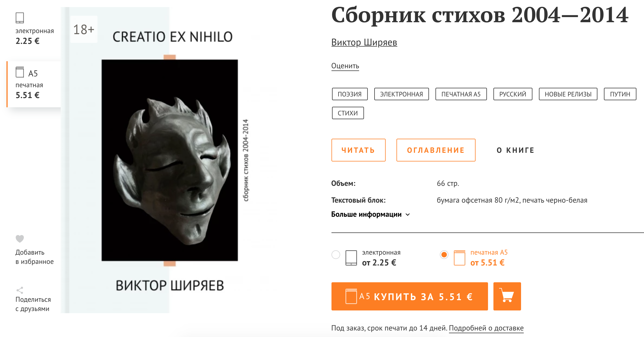Image resolution: width=644 pixels, height=337 pixels.
Task: Open author link Виктор Ширяев
Action: pyautogui.click(x=364, y=42)
